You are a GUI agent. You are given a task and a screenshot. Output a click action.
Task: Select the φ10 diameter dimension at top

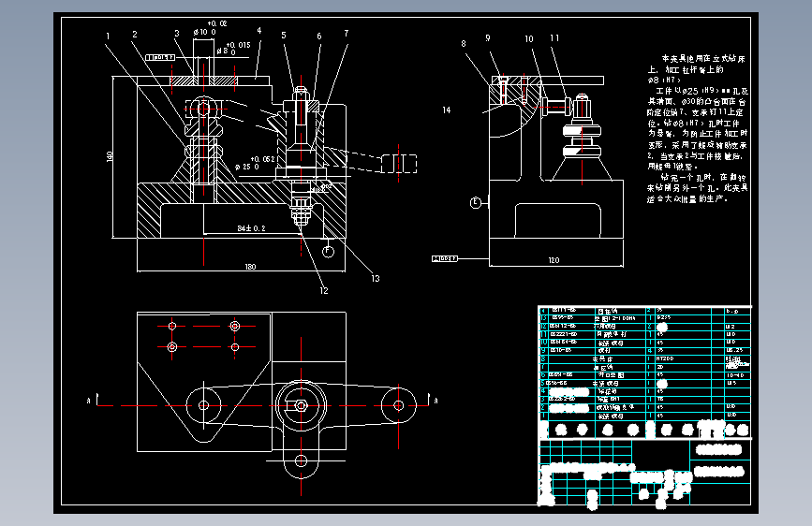click(x=210, y=28)
